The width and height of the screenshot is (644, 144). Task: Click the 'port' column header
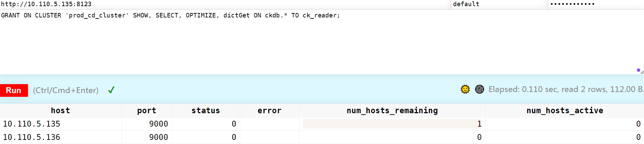coord(147,110)
